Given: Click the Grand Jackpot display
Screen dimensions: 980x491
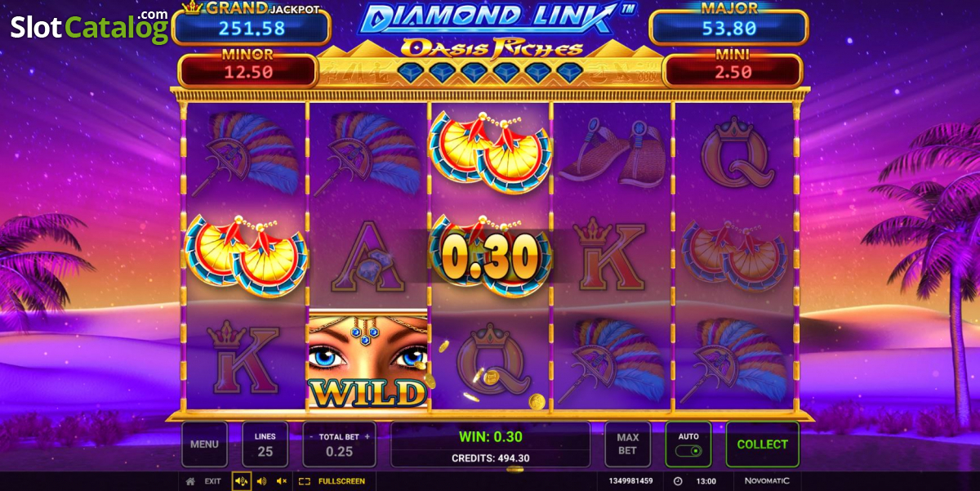Looking at the screenshot, I should pos(251,24).
